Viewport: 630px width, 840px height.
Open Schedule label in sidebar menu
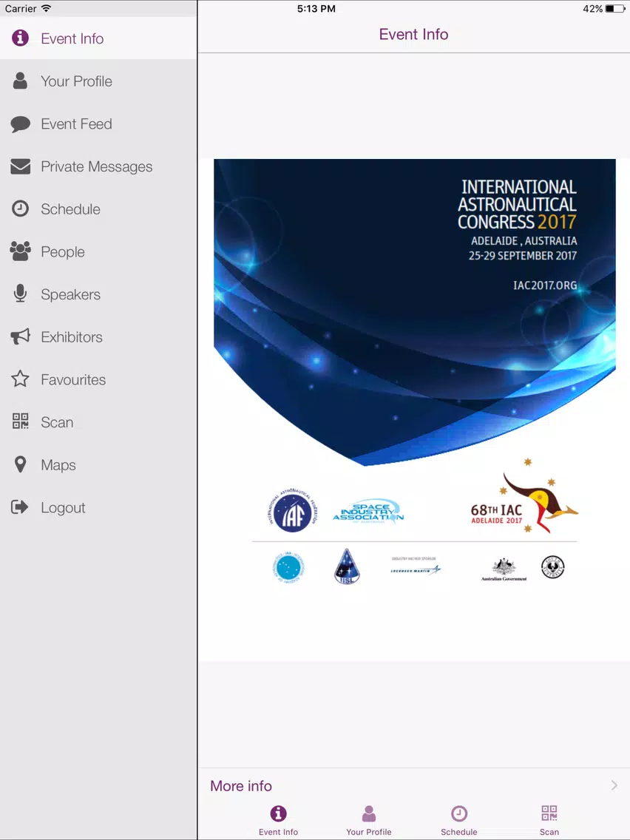(x=71, y=209)
